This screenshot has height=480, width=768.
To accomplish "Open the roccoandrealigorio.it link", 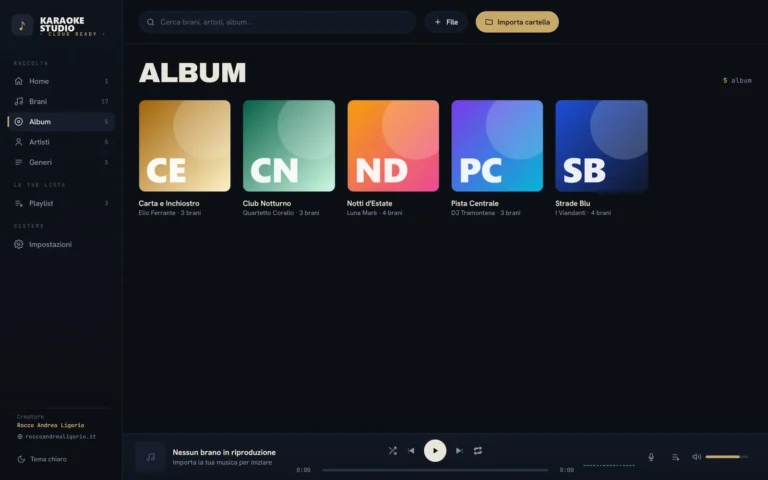I will (60, 436).
